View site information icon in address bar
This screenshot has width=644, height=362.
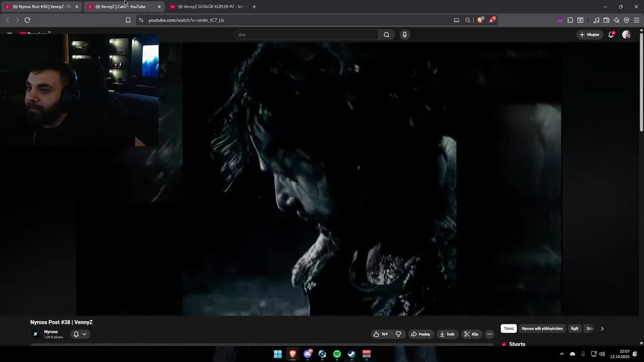(x=141, y=20)
